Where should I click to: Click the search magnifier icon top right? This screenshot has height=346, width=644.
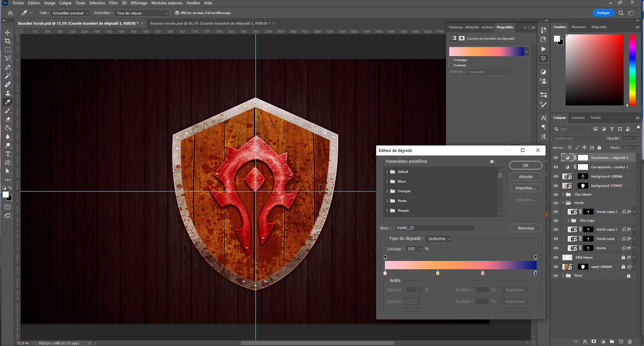click(x=621, y=13)
